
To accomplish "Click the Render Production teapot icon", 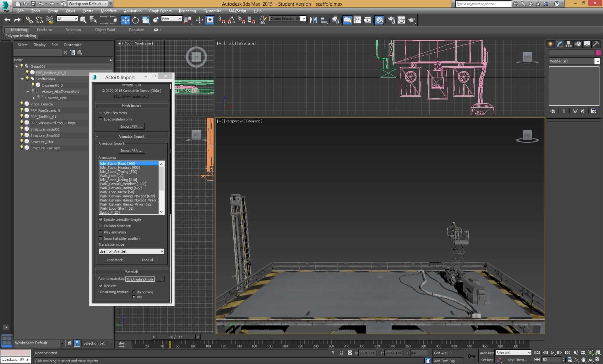I will (x=411, y=20).
